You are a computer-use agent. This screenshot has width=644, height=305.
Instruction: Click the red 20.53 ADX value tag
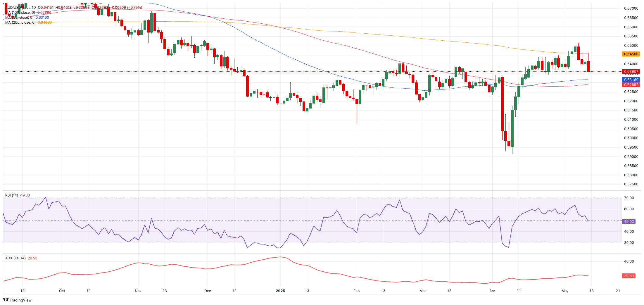click(629, 276)
